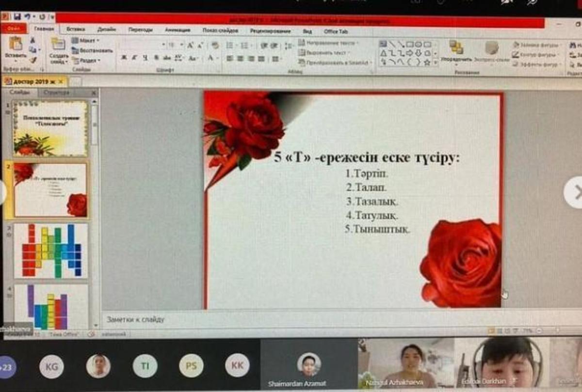582x392 pixels.
Task: Select the star shape in shapes gallery
Action: tap(427, 62)
